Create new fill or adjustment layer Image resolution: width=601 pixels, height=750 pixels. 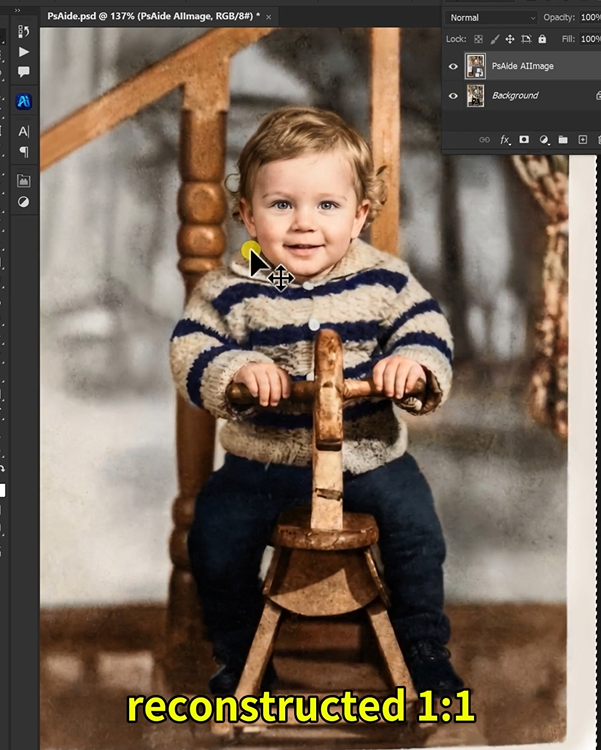pyautogui.click(x=544, y=140)
